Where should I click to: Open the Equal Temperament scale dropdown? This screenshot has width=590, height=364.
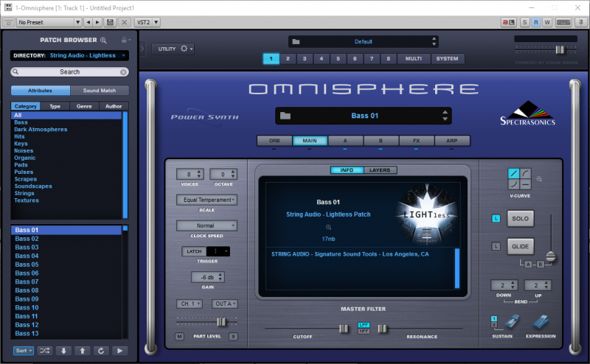point(207,200)
